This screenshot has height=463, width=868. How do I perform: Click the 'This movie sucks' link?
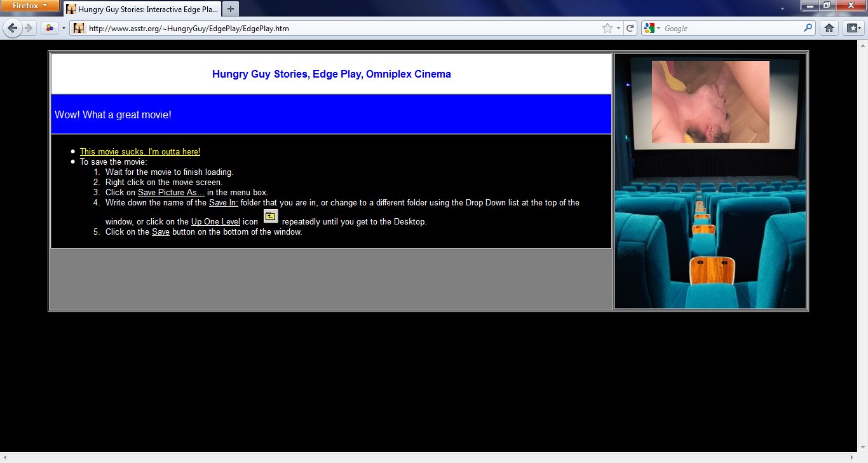(139, 151)
